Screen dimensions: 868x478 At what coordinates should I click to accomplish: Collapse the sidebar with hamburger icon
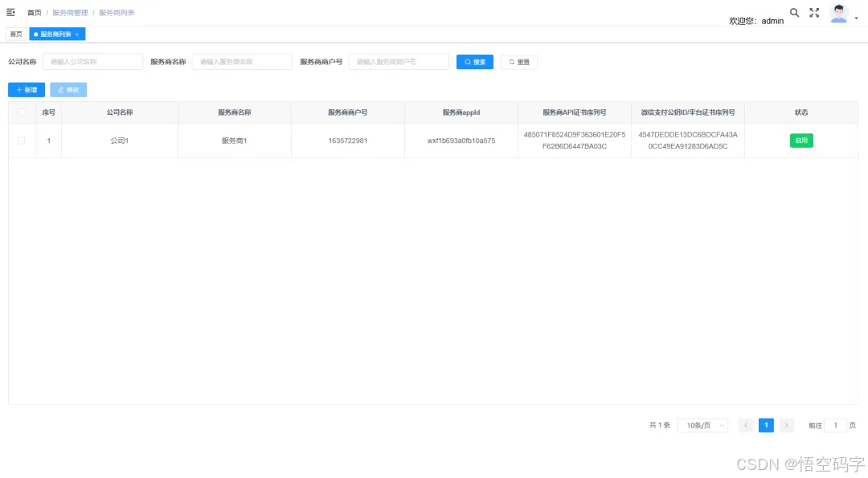tap(10, 12)
